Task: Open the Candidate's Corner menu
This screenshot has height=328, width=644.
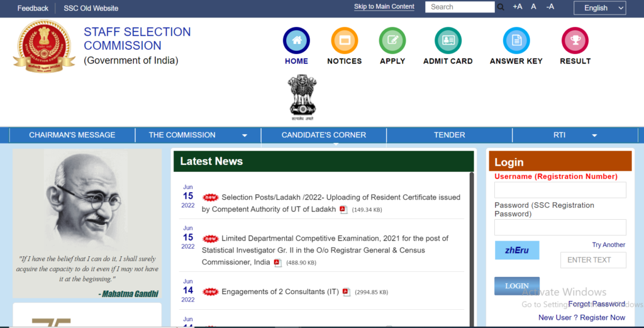Action: (x=323, y=135)
